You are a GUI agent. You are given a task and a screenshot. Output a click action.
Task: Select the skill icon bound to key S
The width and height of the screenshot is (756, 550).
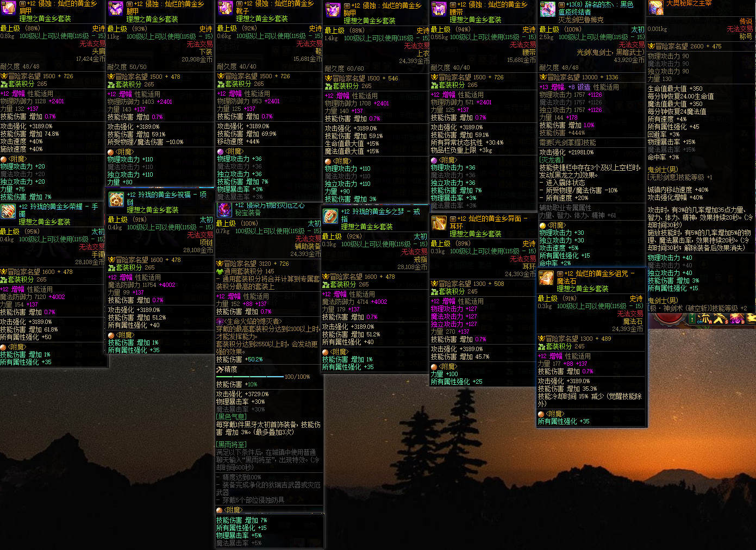coord(721,319)
